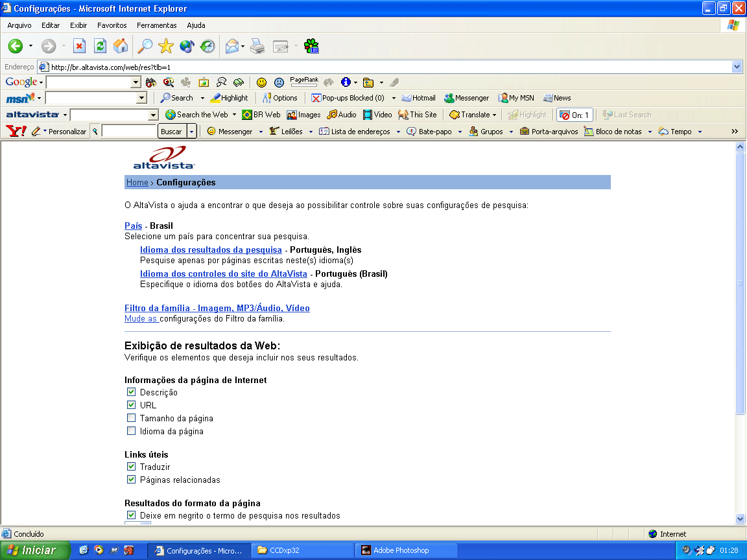Enable Idioma da página checkbox

[132, 430]
